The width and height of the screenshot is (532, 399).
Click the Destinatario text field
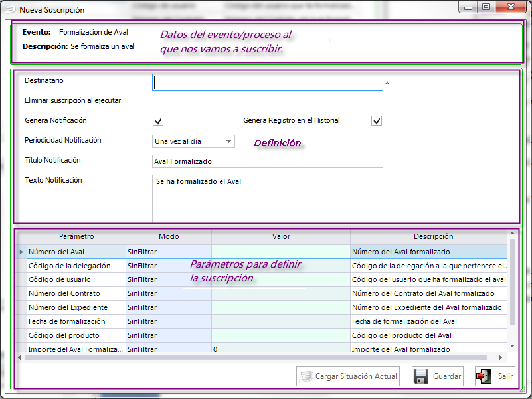click(x=268, y=82)
